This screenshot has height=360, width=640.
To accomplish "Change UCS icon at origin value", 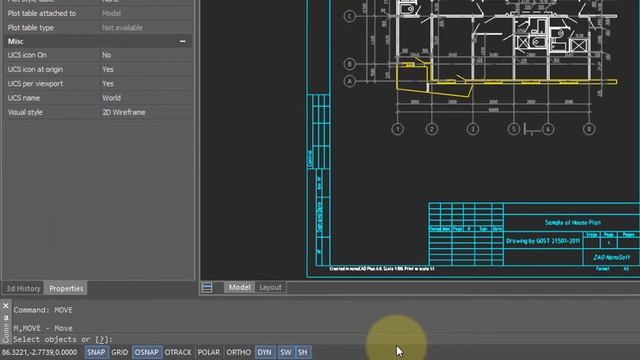I will pyautogui.click(x=146, y=69).
